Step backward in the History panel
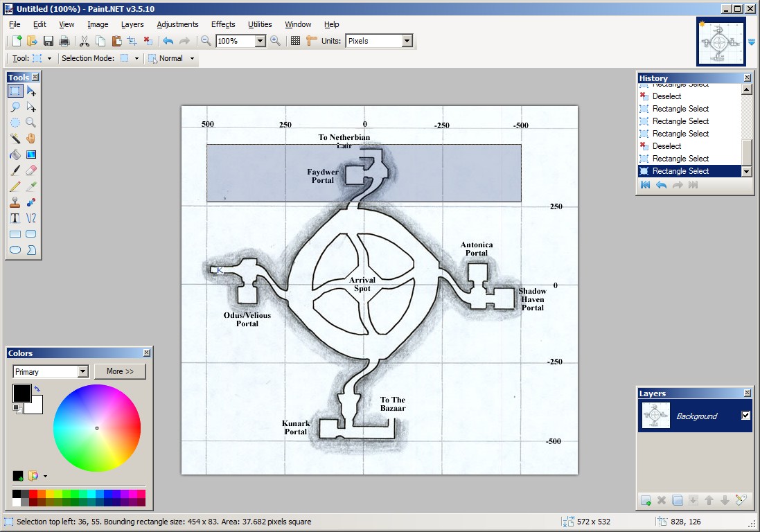The width and height of the screenshot is (760, 532). tap(661, 184)
